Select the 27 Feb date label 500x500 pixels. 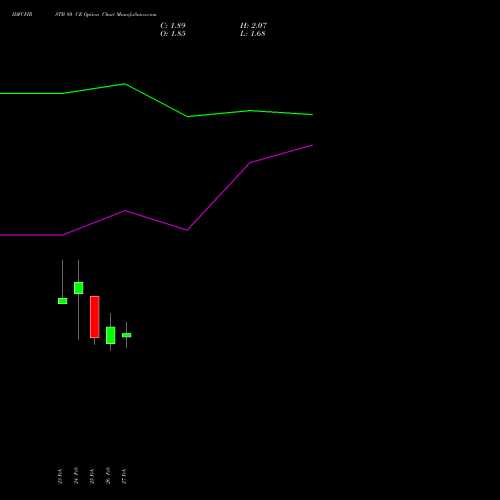click(x=124, y=476)
